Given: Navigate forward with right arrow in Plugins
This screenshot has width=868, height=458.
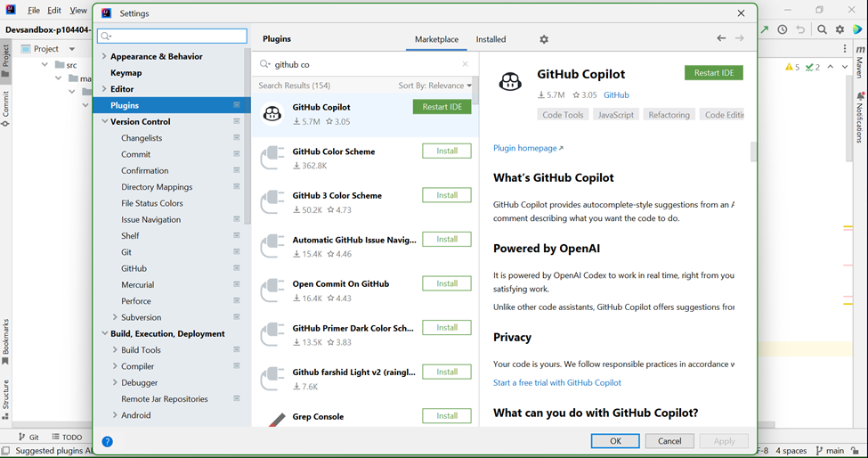Looking at the screenshot, I should pyautogui.click(x=739, y=38).
